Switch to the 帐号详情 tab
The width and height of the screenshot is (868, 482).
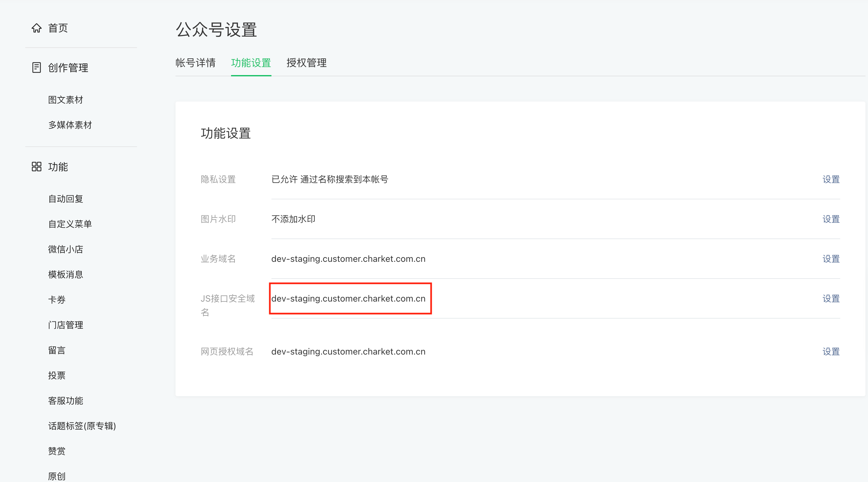(x=195, y=63)
